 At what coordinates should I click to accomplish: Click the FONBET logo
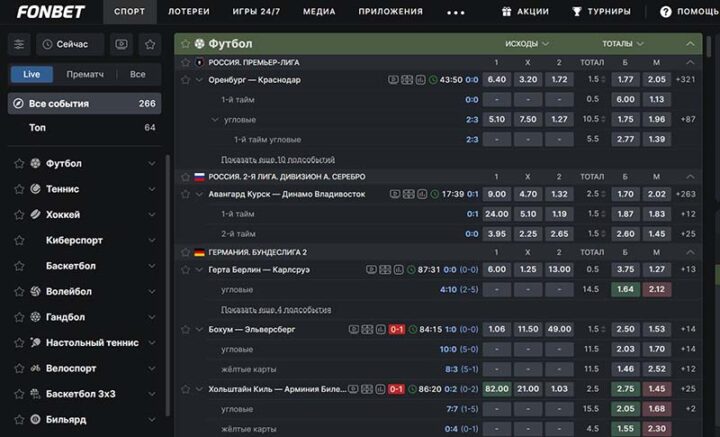[49, 12]
